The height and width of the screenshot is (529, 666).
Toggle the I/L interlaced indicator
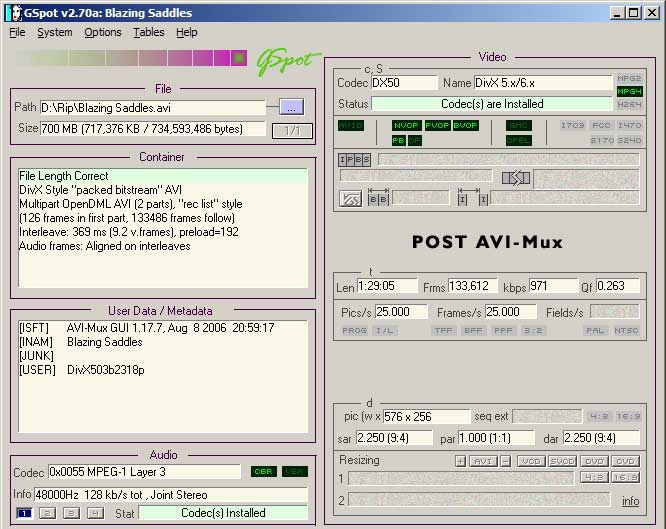pyautogui.click(x=385, y=331)
